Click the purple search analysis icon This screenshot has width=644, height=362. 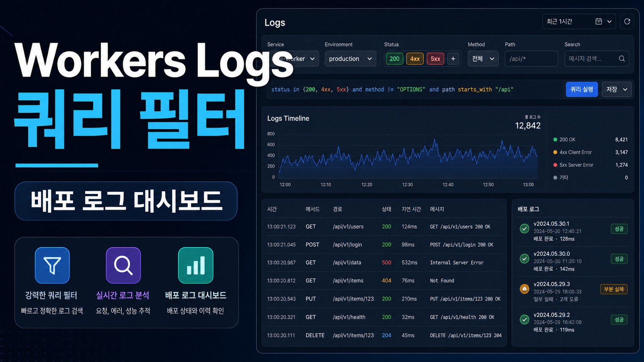click(123, 265)
